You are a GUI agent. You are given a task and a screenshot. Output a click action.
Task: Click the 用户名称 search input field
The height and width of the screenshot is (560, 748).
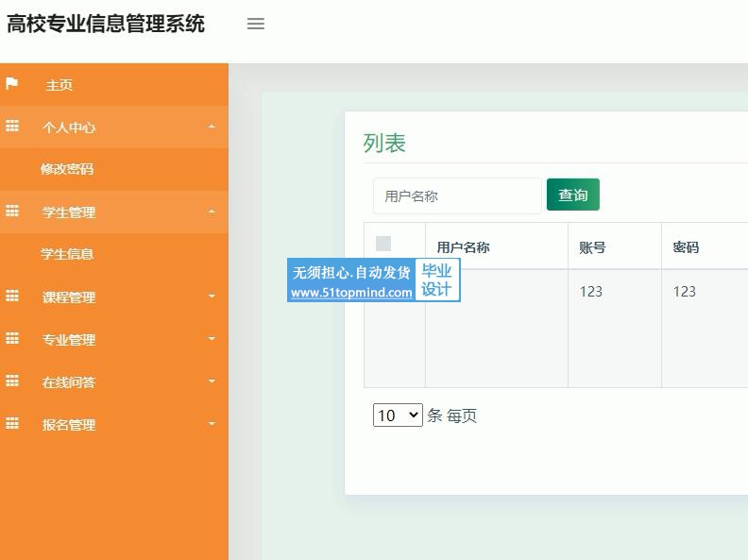click(x=457, y=195)
